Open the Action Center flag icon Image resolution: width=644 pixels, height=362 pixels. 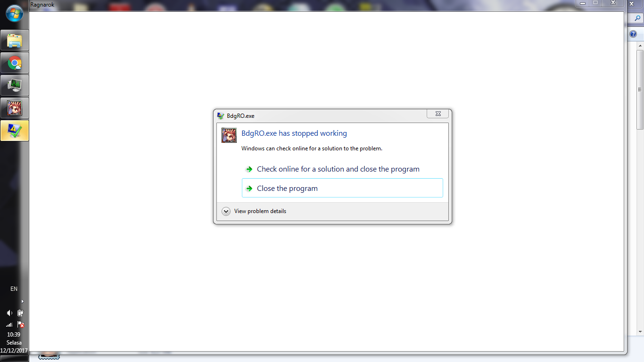click(20, 324)
